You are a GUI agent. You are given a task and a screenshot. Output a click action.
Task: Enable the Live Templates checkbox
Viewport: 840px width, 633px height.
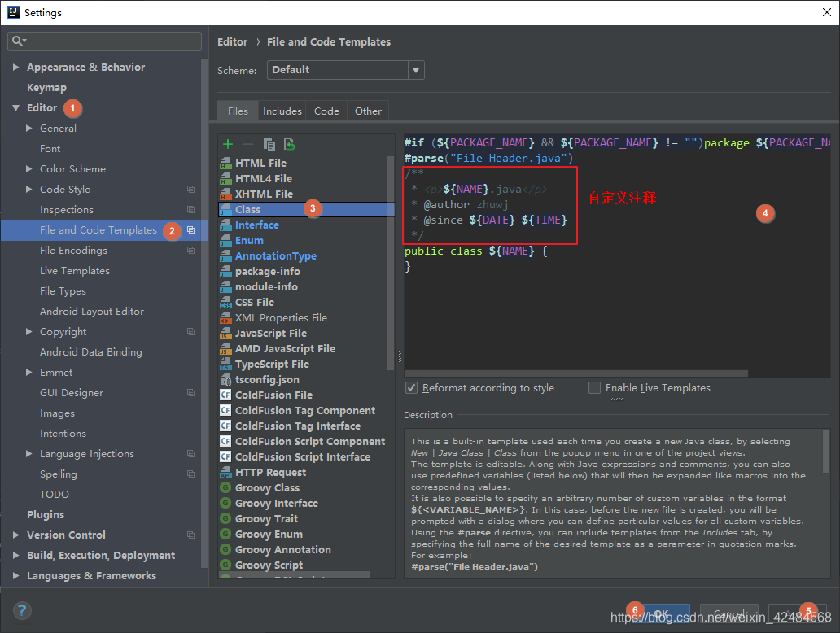595,388
